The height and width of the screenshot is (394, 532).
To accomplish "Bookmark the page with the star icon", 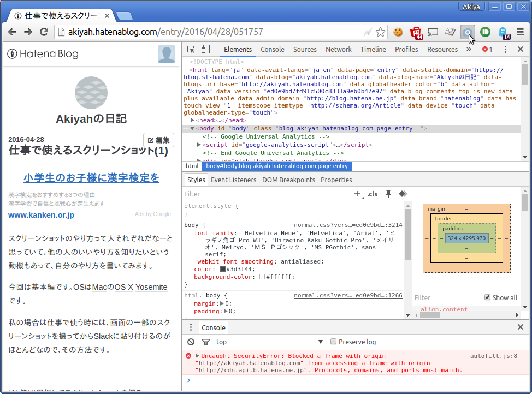I will point(380,32).
